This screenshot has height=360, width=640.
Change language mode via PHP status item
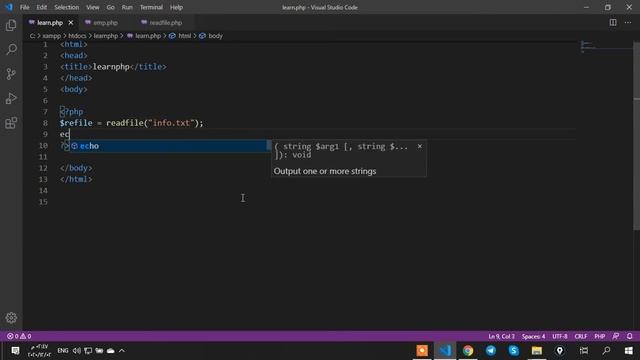point(600,336)
